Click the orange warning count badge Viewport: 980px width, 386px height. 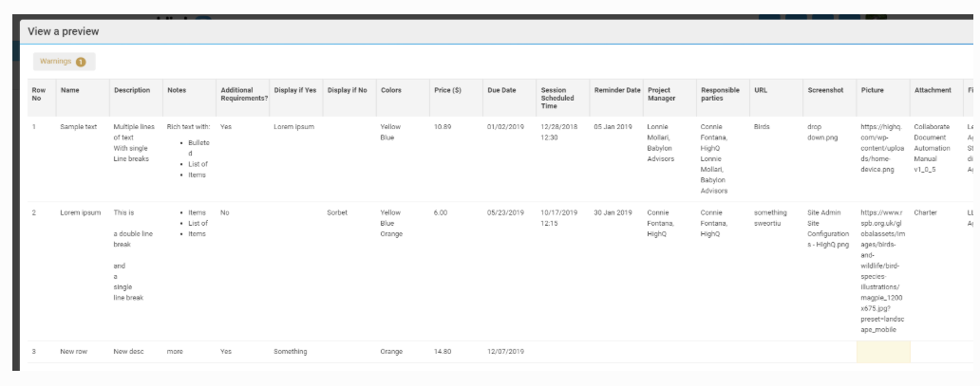(x=81, y=62)
